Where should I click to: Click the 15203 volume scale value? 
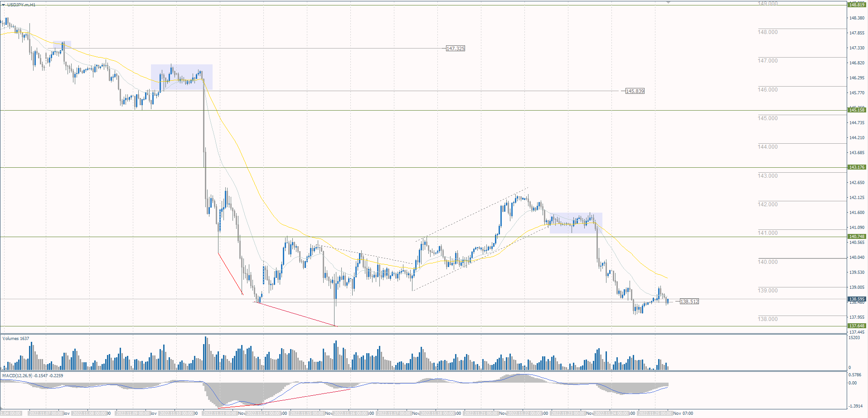click(x=854, y=338)
